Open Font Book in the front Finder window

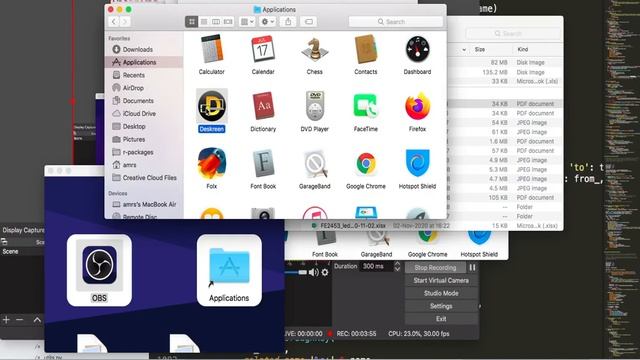coord(263,163)
